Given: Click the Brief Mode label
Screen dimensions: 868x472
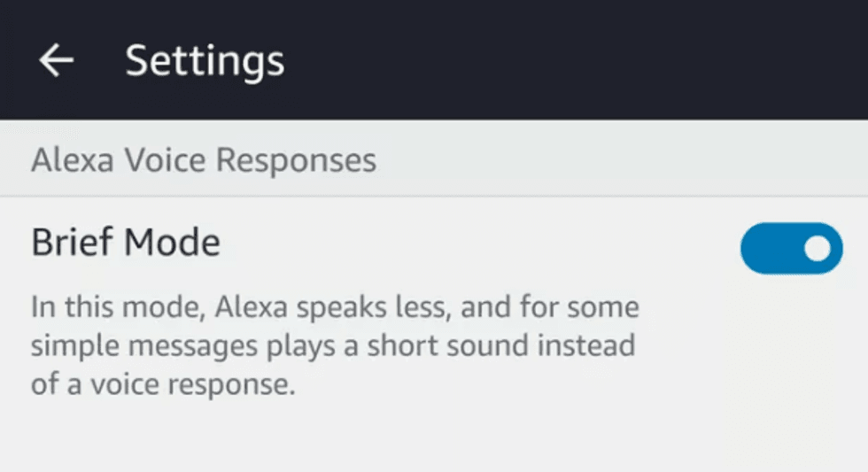Looking at the screenshot, I should tap(126, 242).
